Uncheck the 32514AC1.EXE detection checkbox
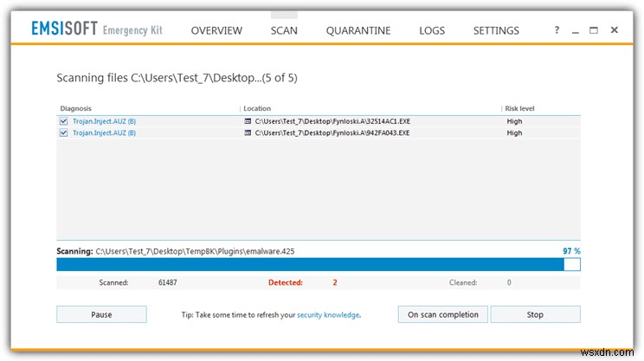The image size is (644, 361). click(64, 121)
